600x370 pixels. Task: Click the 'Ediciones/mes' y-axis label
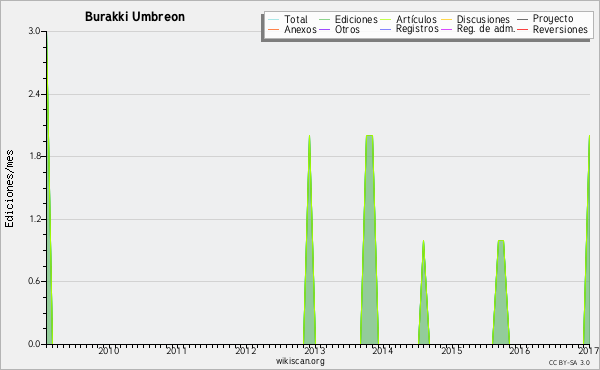click(x=9, y=189)
